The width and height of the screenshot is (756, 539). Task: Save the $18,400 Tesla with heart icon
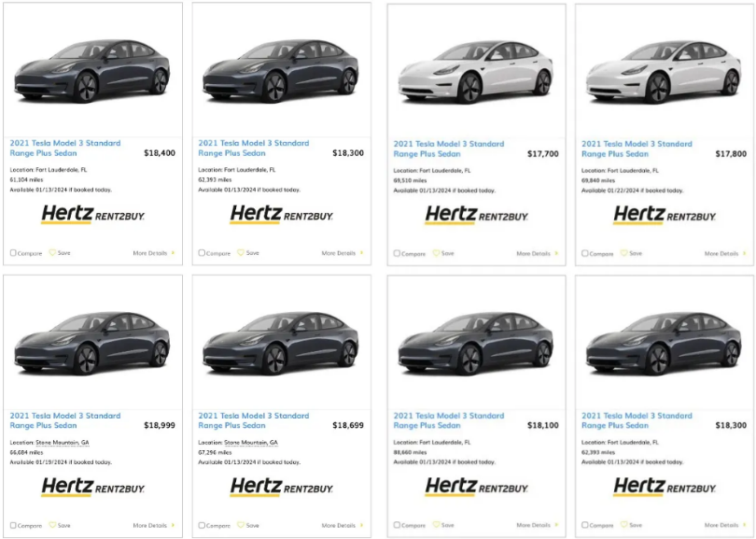(52, 253)
